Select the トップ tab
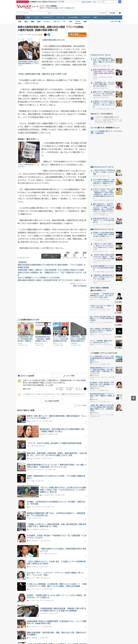This screenshot has height=644, width=138. [x=20, y=17]
